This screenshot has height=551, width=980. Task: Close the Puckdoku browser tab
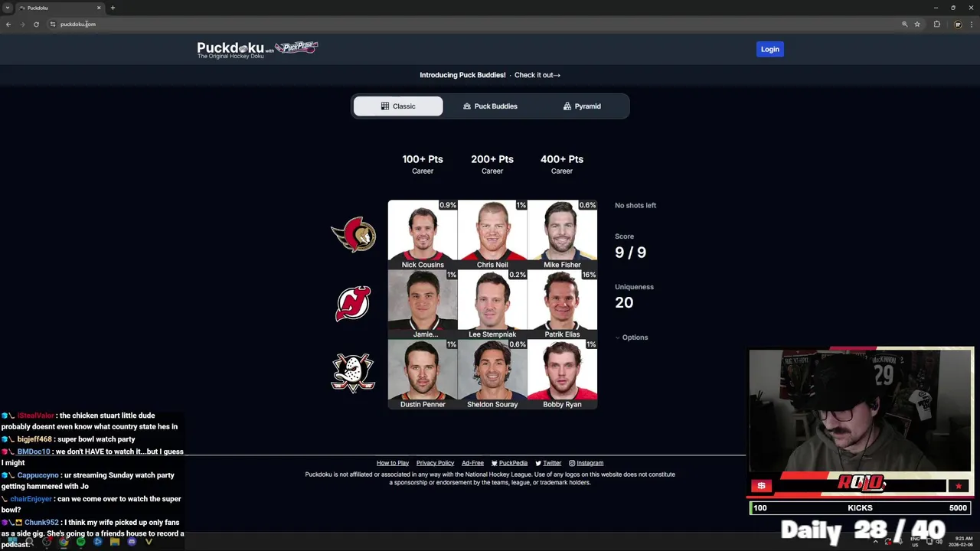(x=99, y=8)
